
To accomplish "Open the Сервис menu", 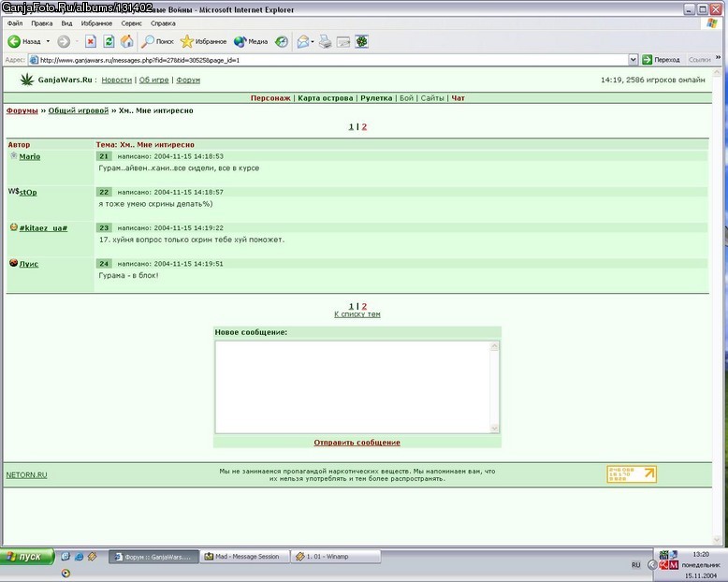I will [131, 23].
